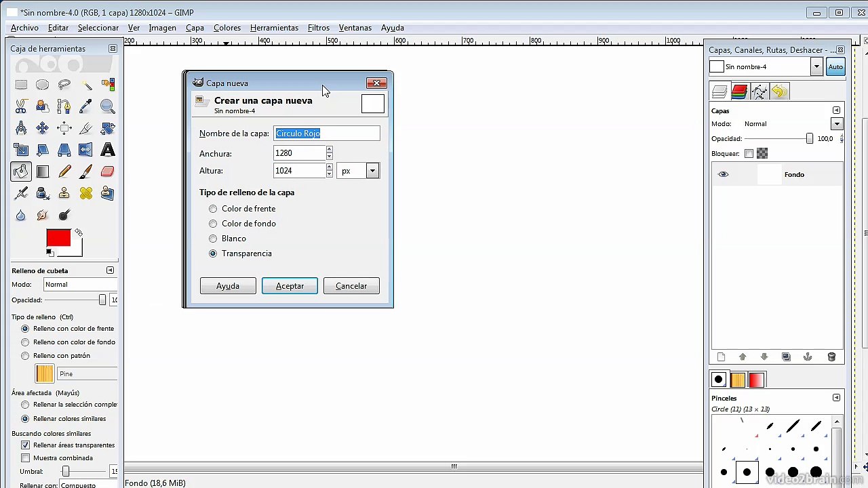Select the Scissors Select tool

(21, 106)
